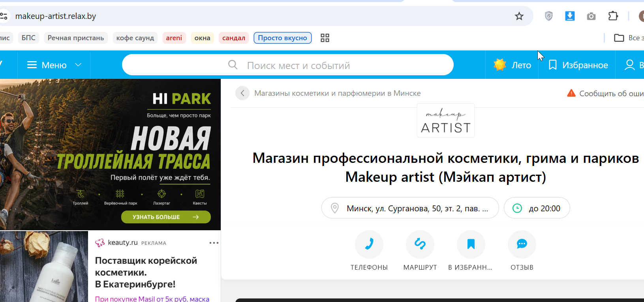Screen dimensions: 644x302
Task: Open the areni bookmark
Action: click(174, 38)
